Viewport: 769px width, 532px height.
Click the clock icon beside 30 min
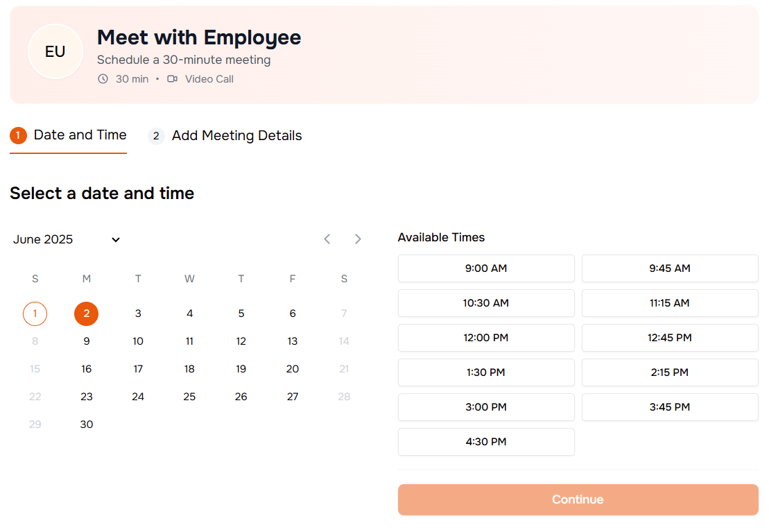pos(103,78)
